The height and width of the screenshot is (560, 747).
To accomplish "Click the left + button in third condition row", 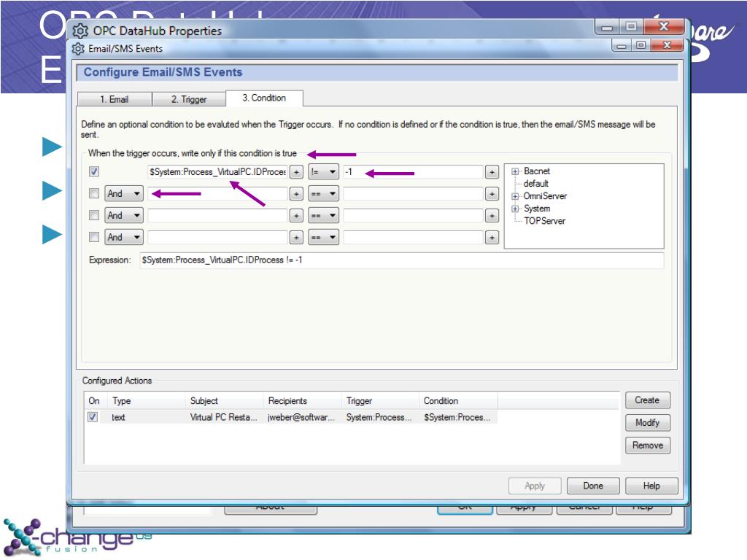I will [296, 216].
